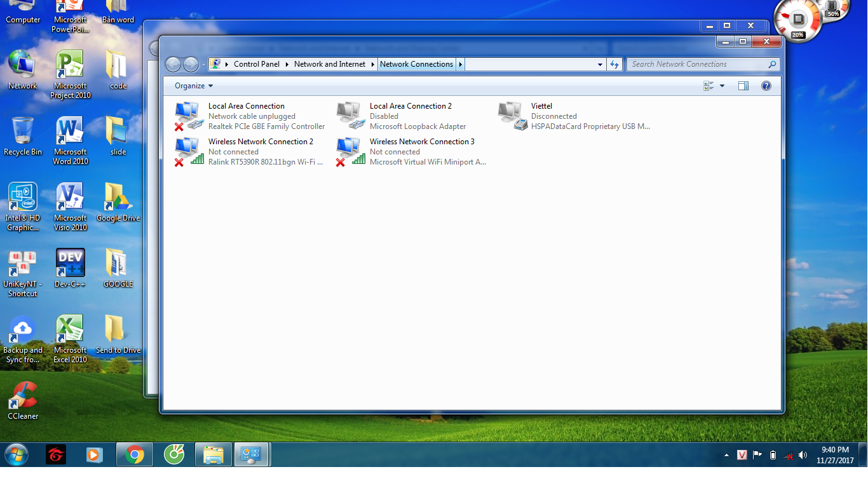This screenshot has width=868, height=488.
Task: Open the recent pages dropdown arrow
Action: [203, 64]
